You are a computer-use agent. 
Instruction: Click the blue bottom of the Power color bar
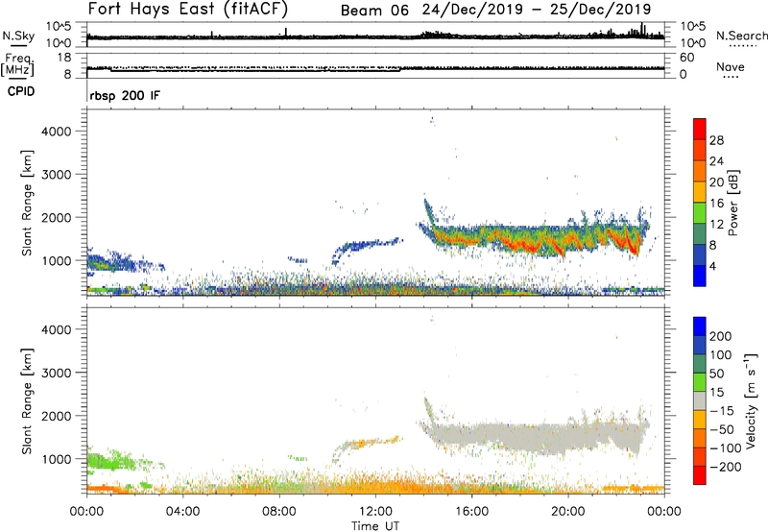[700, 276]
